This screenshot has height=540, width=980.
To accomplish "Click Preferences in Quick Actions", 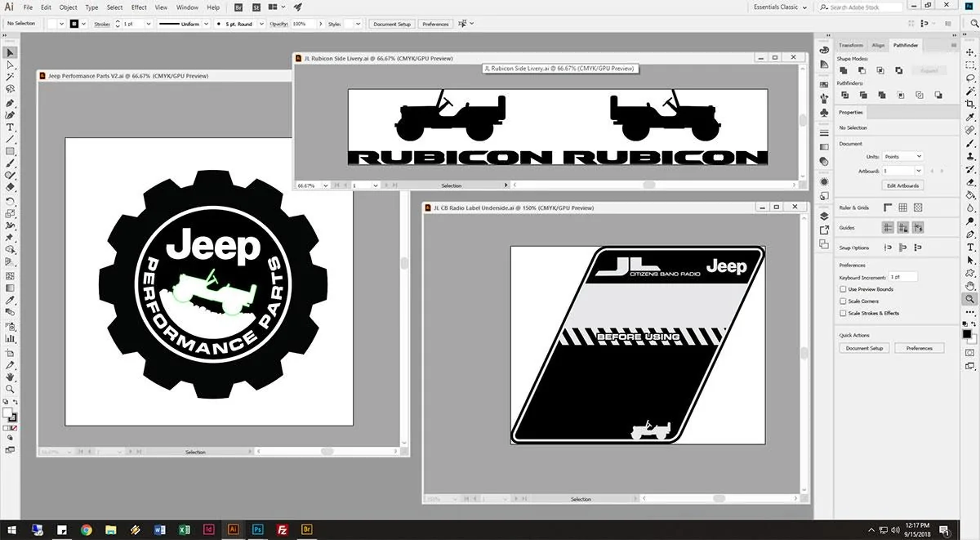I will tap(919, 348).
